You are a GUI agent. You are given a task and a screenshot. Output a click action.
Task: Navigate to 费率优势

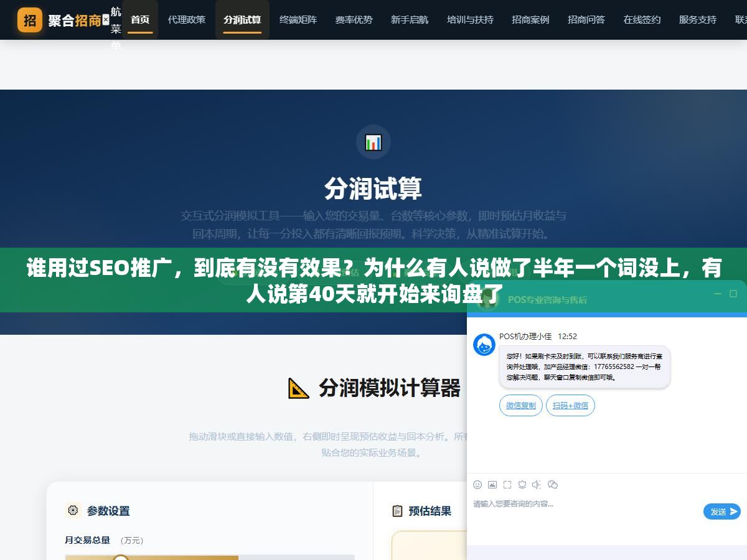pyautogui.click(x=354, y=20)
